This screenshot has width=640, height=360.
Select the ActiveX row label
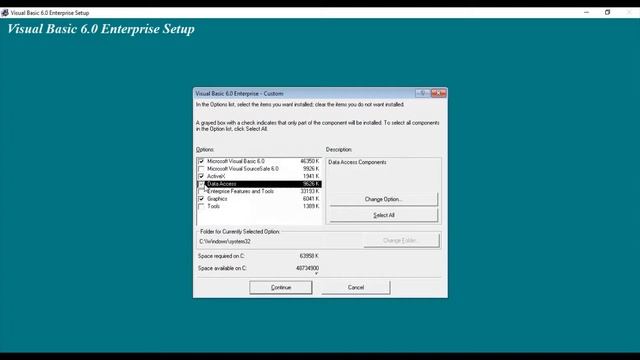coord(216,176)
